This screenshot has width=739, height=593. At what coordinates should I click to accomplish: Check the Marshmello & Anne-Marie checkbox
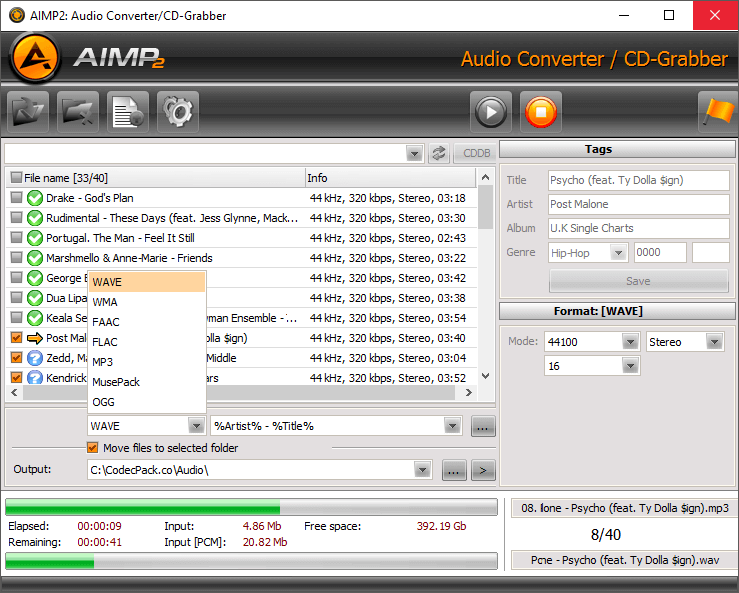[x=16, y=257]
